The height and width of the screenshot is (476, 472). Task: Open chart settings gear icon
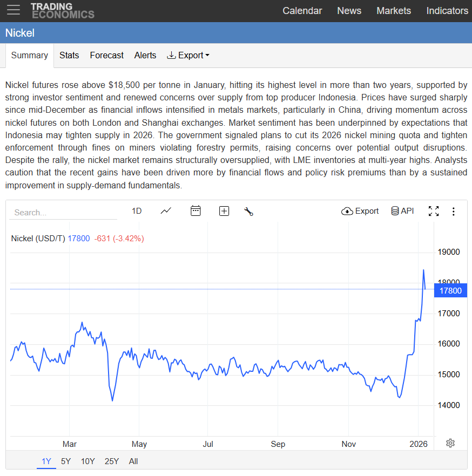[x=450, y=443]
